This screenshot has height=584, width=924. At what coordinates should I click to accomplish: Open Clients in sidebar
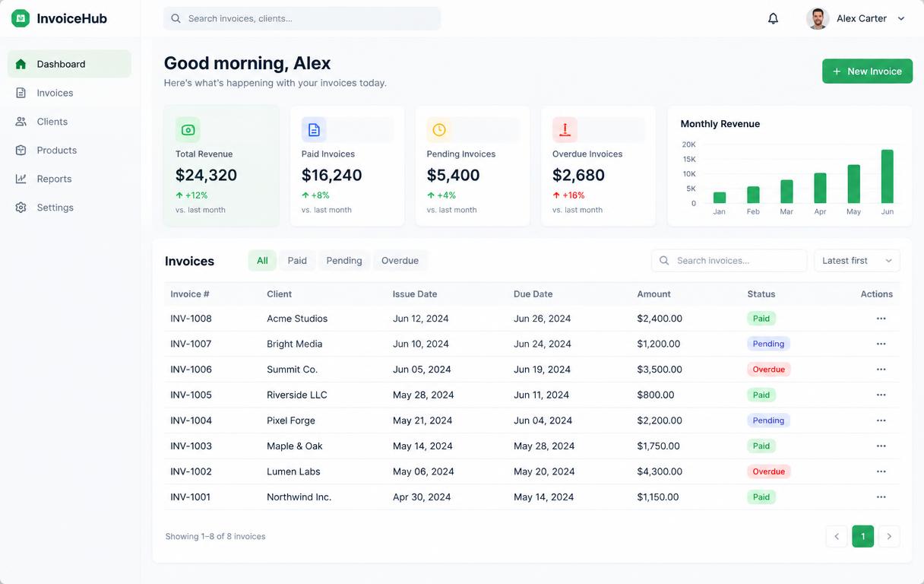[69, 122]
